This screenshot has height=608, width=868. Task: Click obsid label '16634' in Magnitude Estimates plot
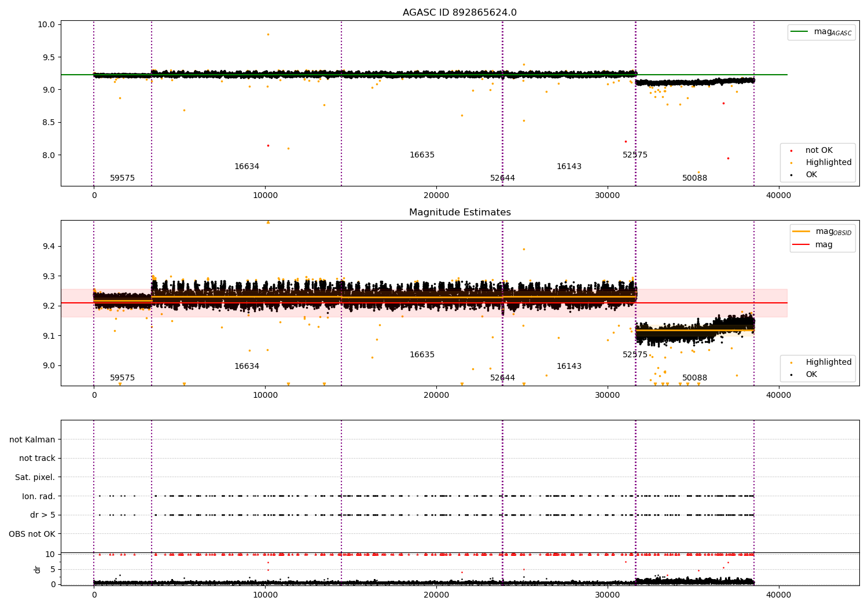(x=247, y=367)
